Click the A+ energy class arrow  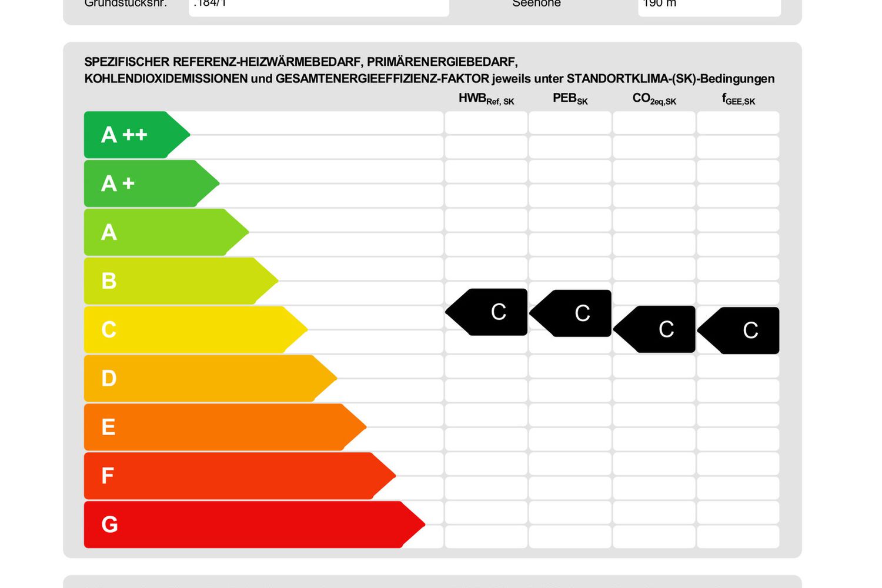pos(151,183)
